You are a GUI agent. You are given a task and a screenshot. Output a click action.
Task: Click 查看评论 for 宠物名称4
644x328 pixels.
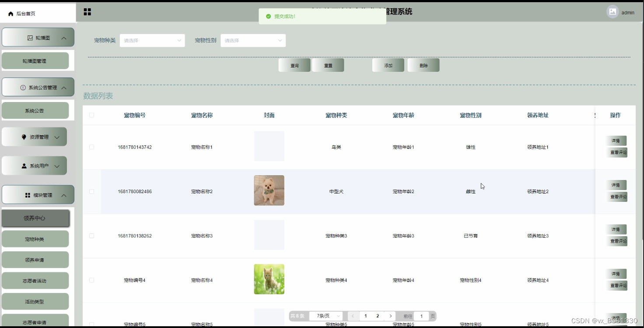point(616,285)
